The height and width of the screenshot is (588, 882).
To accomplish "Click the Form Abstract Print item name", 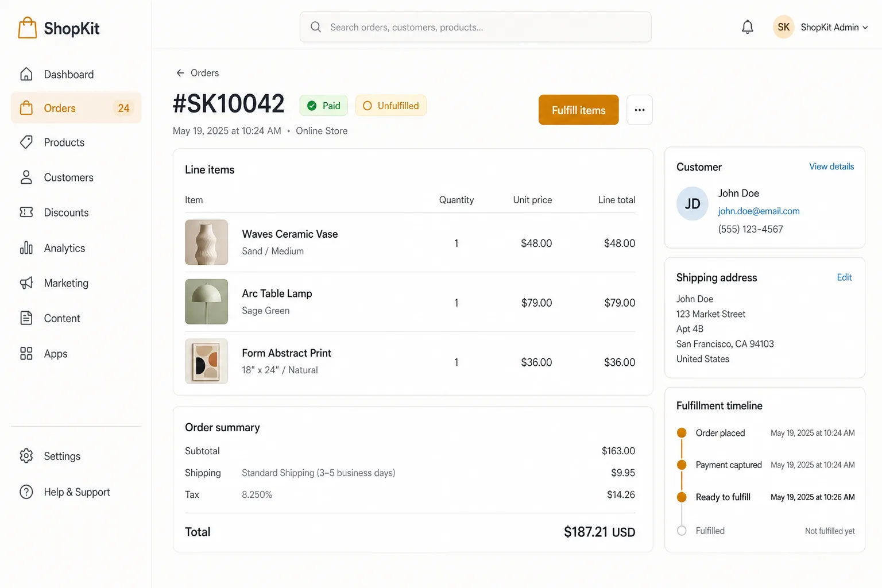I will (x=287, y=353).
